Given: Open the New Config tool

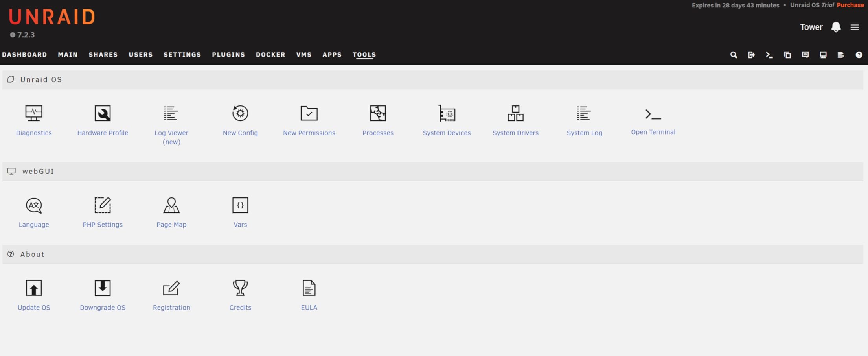Looking at the screenshot, I should click(240, 120).
